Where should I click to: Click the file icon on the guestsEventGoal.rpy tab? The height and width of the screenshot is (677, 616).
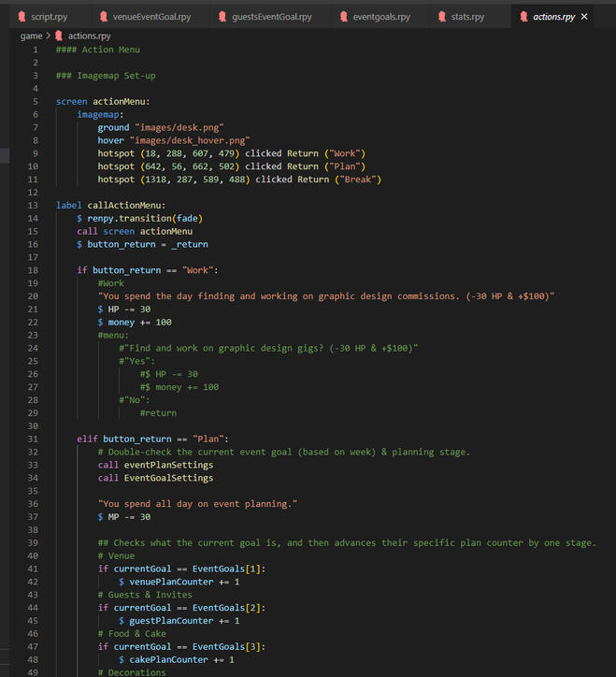tap(222, 17)
